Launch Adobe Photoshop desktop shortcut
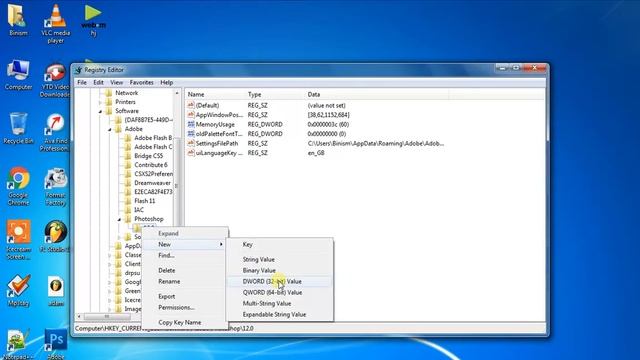The height and width of the screenshot is (360, 640). pos(56,344)
